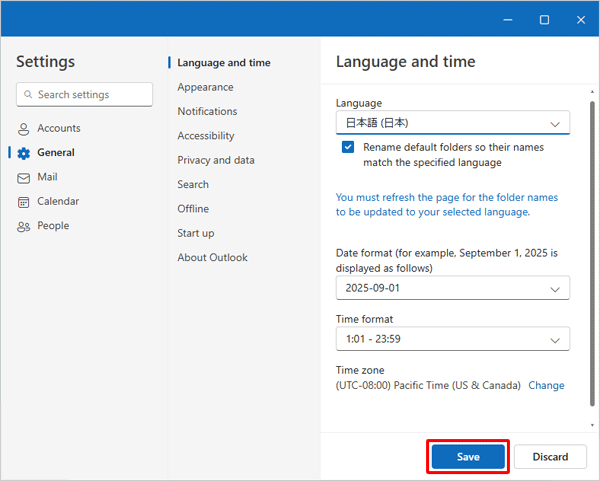Maximize the Settings window
The height and width of the screenshot is (481, 600).
pyautogui.click(x=544, y=20)
